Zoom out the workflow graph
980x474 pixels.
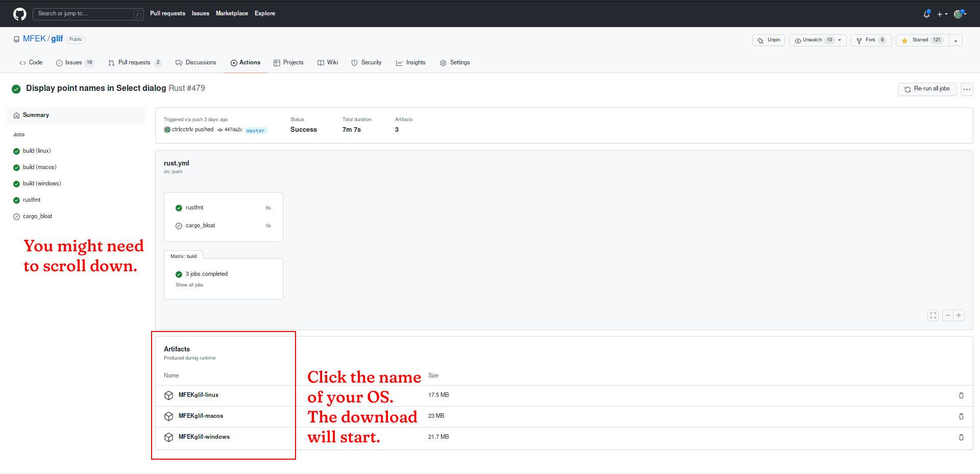click(x=948, y=316)
